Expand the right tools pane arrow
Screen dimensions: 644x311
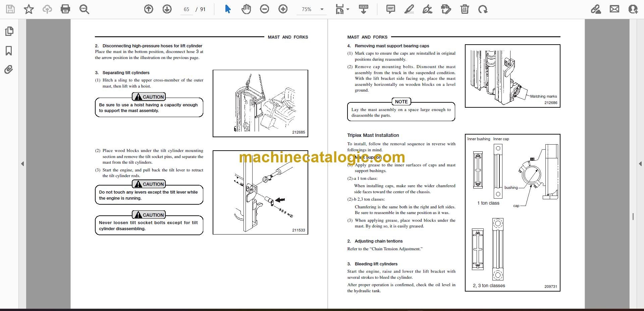coord(640,164)
